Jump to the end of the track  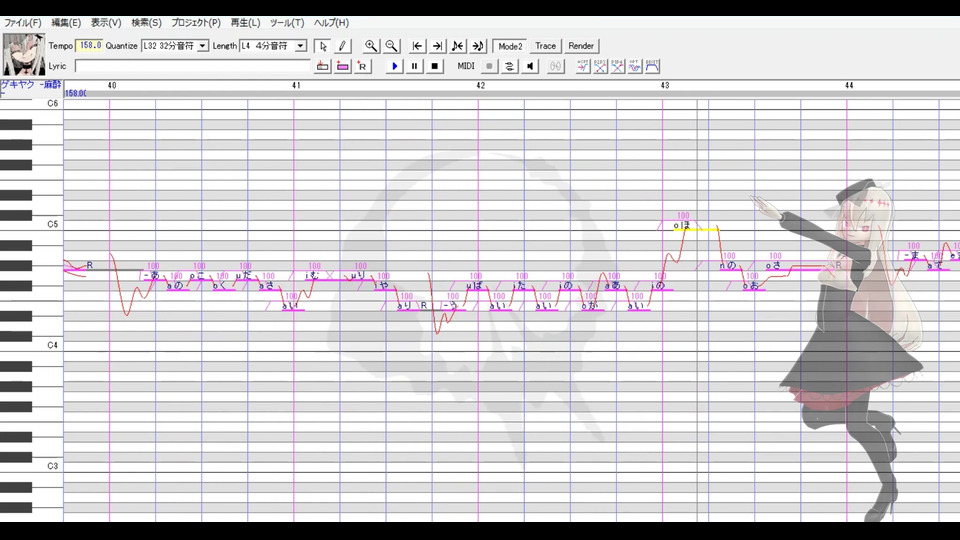coord(437,46)
